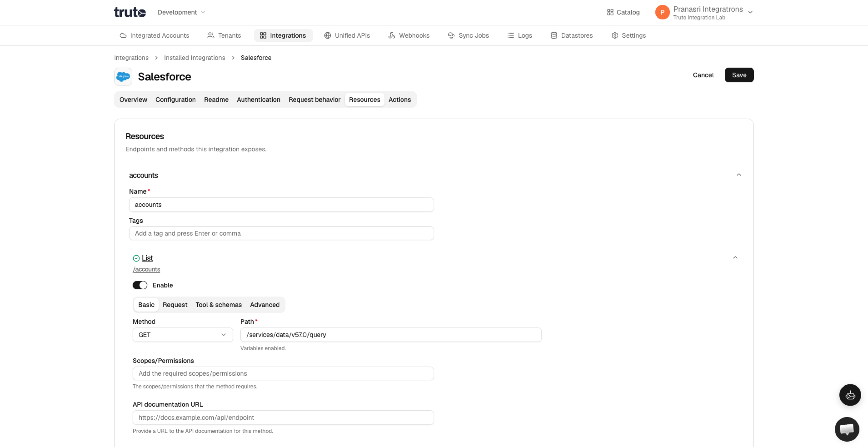The width and height of the screenshot is (868, 447).
Task: Open Settings nav item
Action: tap(629, 35)
